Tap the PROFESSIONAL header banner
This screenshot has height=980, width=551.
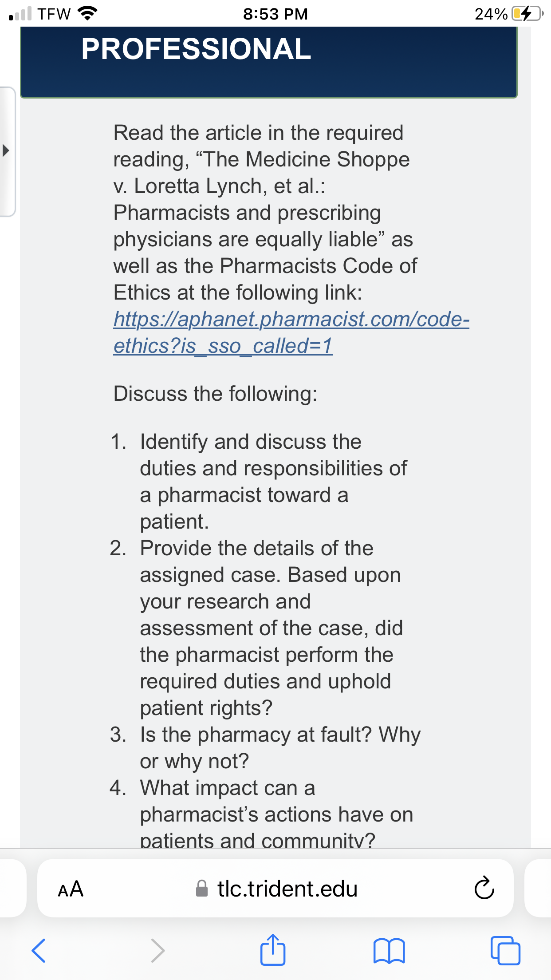click(269, 62)
